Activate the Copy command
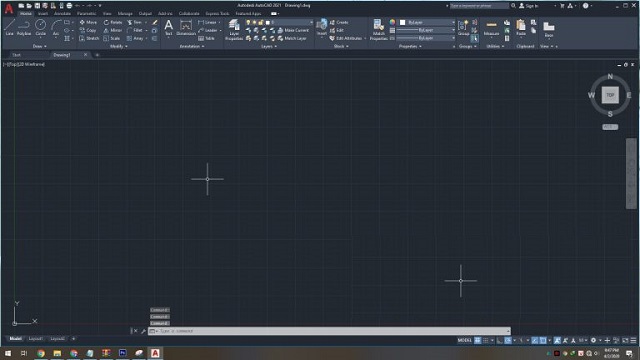 tap(88, 30)
